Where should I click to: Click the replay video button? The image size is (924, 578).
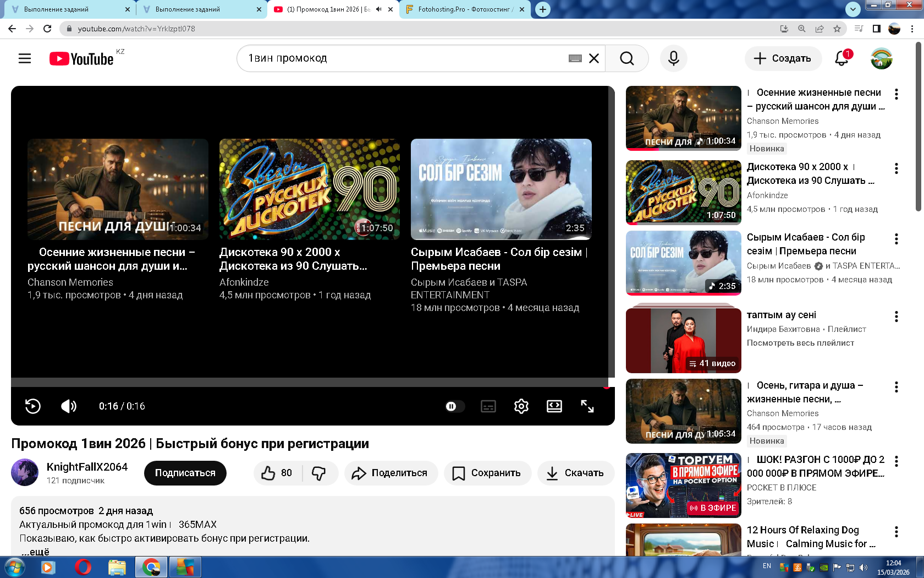coord(33,406)
